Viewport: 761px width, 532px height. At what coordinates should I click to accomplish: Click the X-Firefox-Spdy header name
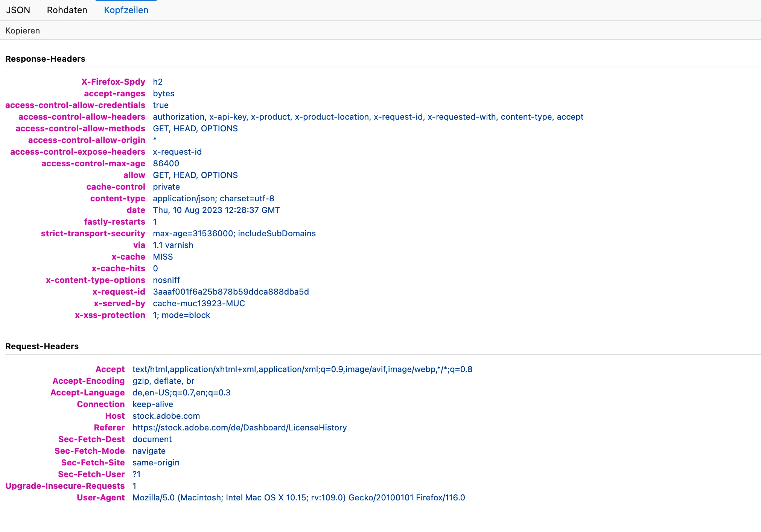(113, 82)
